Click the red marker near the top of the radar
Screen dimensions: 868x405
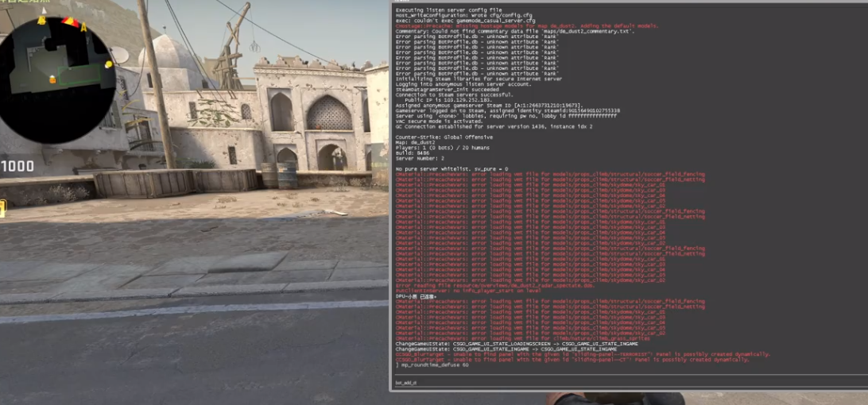coord(70,22)
